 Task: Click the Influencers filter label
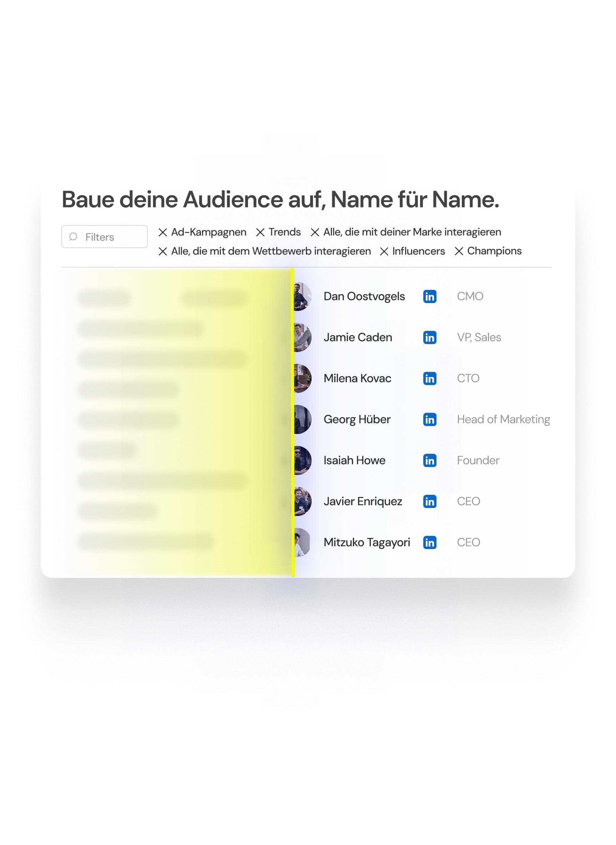418,251
